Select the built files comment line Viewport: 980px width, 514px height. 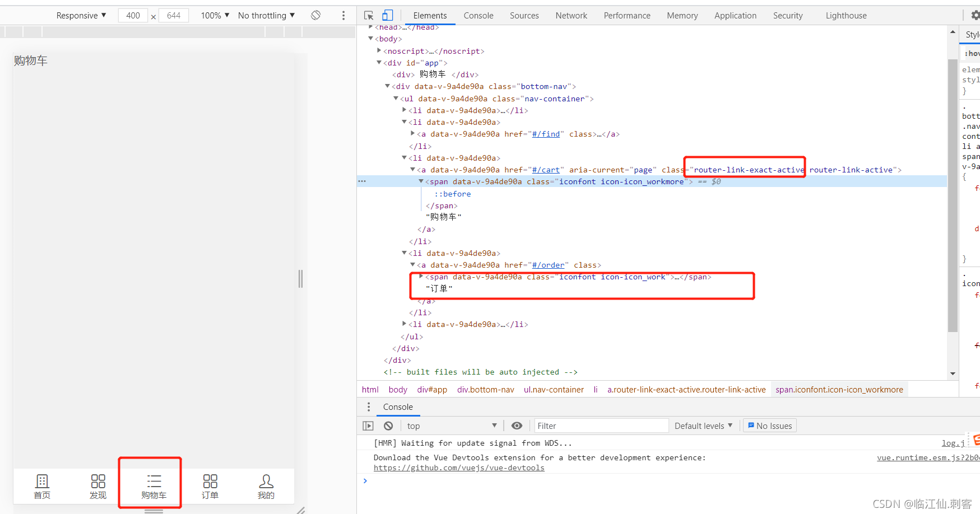480,372
